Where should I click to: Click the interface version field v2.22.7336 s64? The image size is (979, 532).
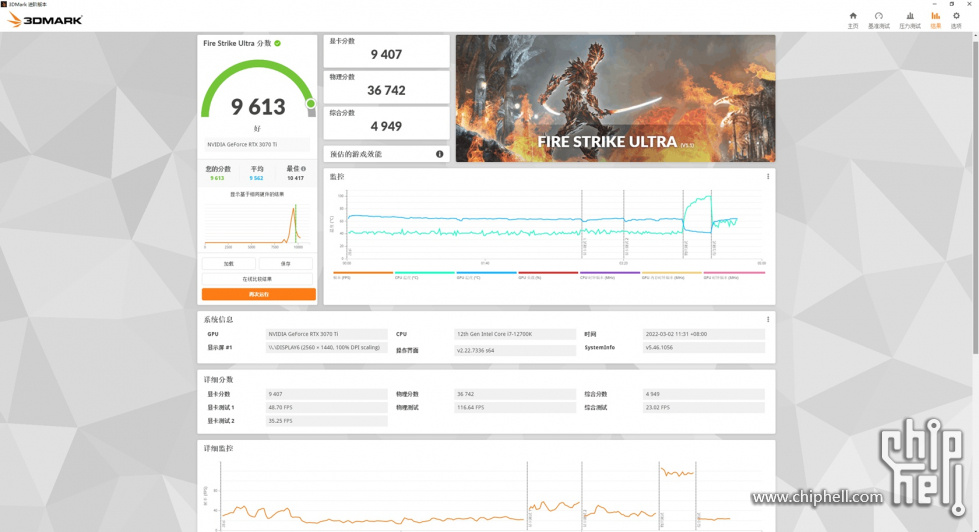tap(515, 350)
